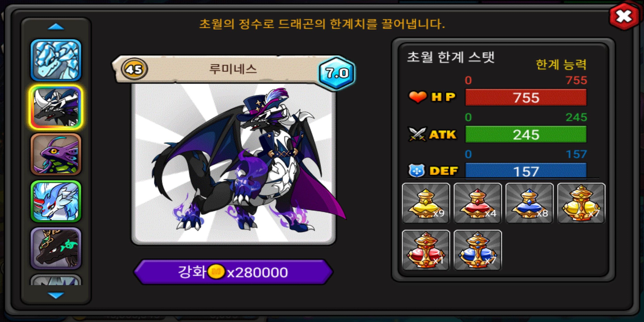The width and height of the screenshot is (644, 322).
Task: Choose the white-blue fox dragon portrait
Action: (x=56, y=201)
